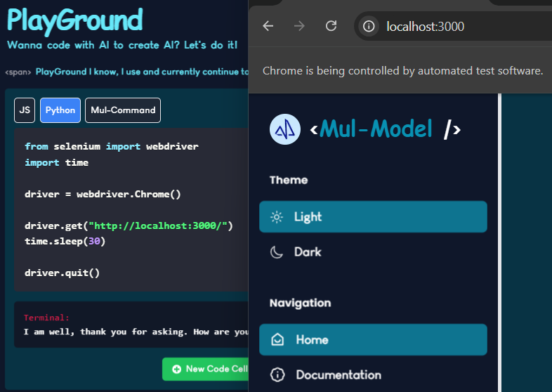Click the 'Wanna code with AI' tagline
The height and width of the screenshot is (392, 552).
click(122, 45)
